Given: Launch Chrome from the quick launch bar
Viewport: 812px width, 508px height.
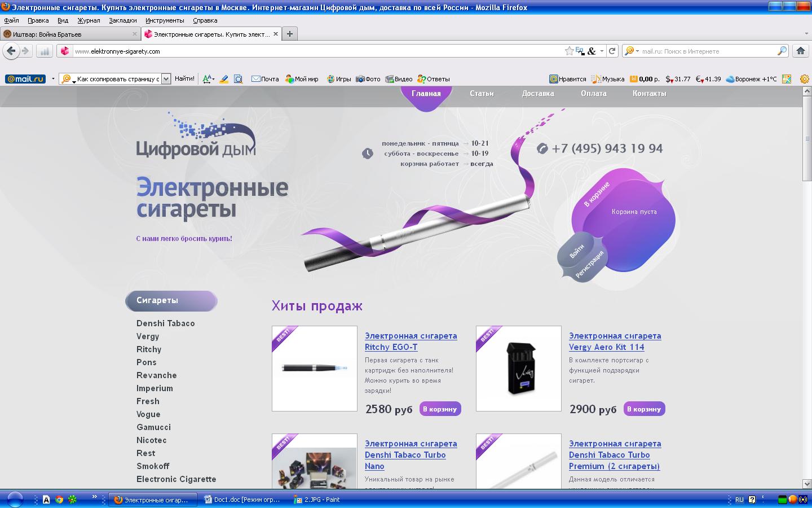Looking at the screenshot, I should [59, 500].
